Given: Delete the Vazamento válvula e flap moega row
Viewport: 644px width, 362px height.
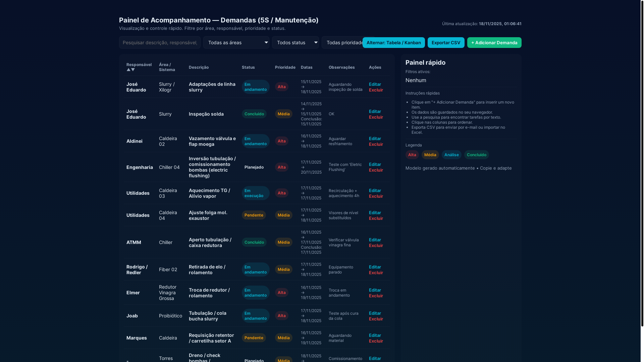Looking at the screenshot, I should click(376, 144).
